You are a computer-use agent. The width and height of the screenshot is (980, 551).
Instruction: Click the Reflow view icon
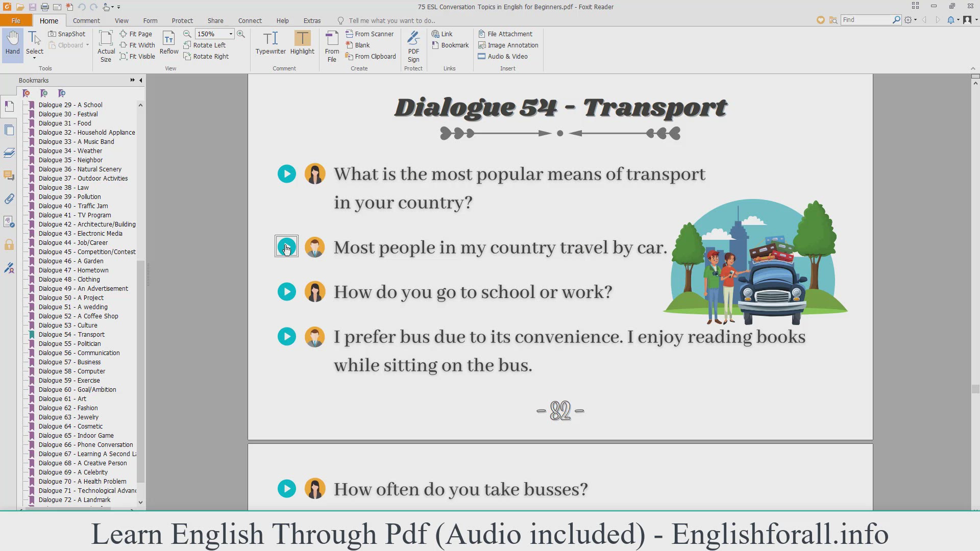point(169,42)
